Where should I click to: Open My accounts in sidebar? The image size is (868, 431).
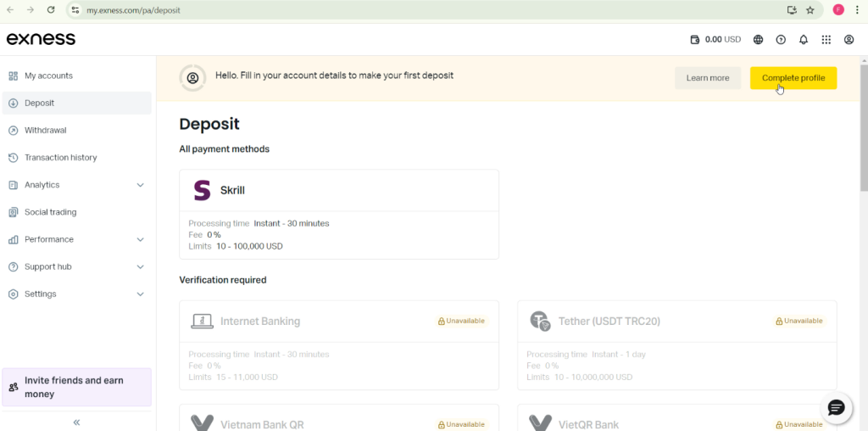click(77, 76)
